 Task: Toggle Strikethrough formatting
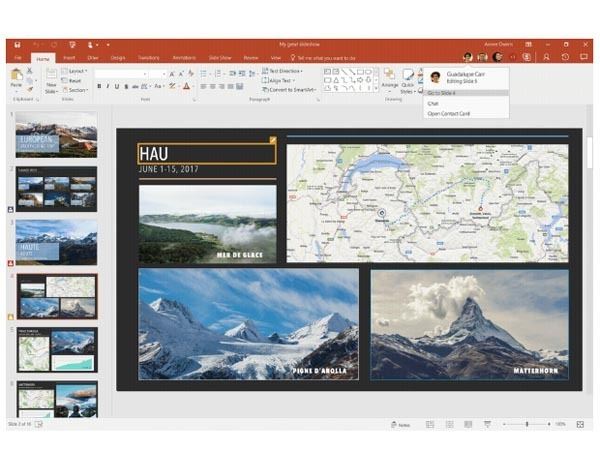pos(135,86)
